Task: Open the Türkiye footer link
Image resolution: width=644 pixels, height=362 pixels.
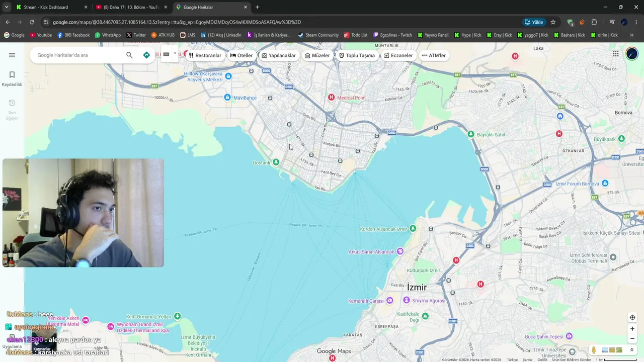Action: pyautogui.click(x=512, y=359)
